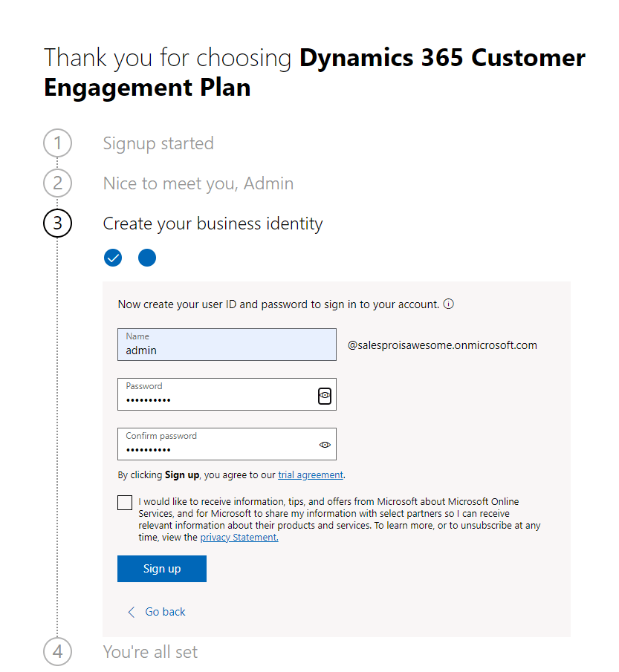
Task: Click the step 2 circle
Action: point(58,183)
